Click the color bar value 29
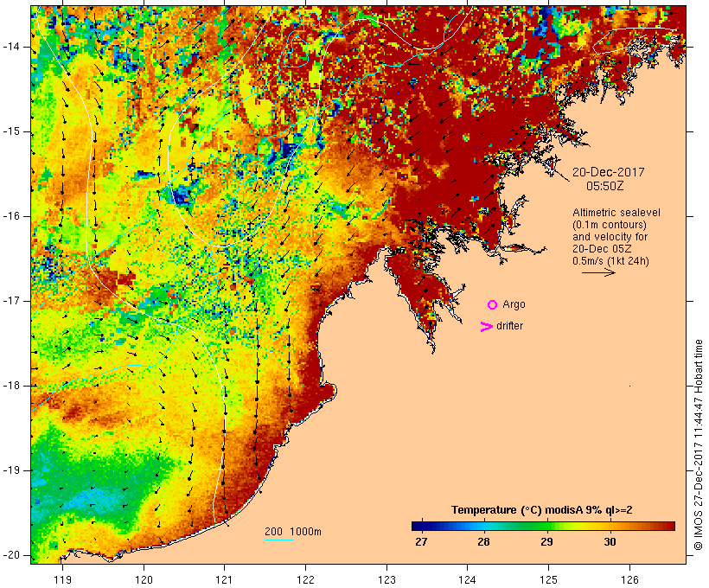Screen dimensions: 709x588 [546, 542]
